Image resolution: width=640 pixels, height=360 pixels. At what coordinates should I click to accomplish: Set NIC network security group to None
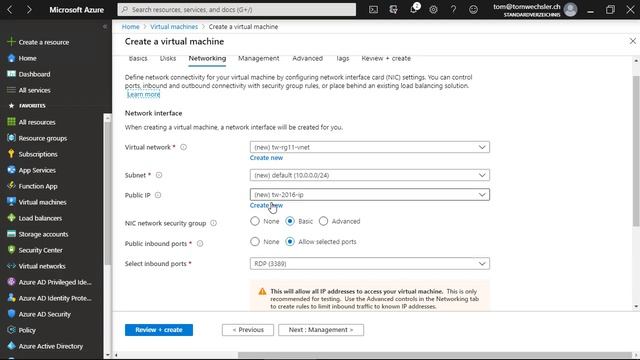pyautogui.click(x=255, y=221)
